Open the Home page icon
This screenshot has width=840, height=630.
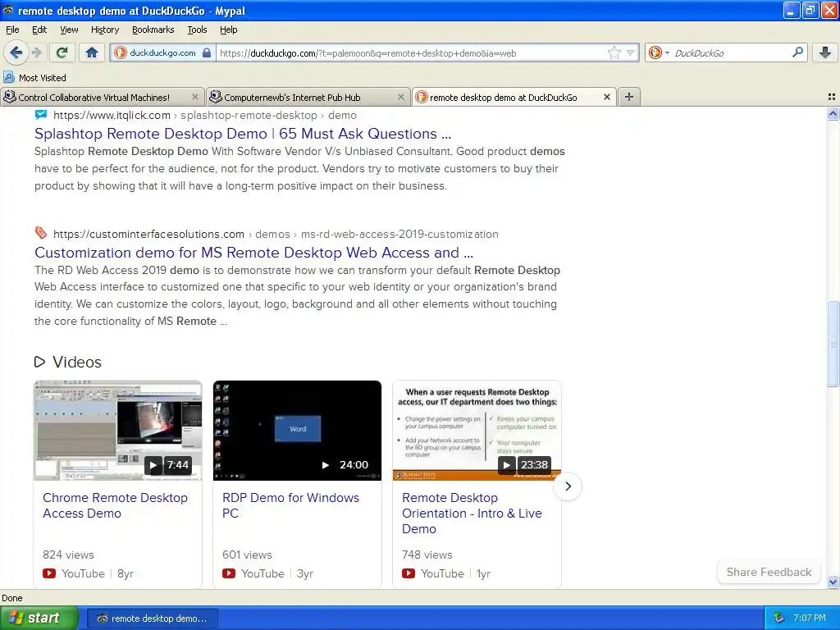92,52
